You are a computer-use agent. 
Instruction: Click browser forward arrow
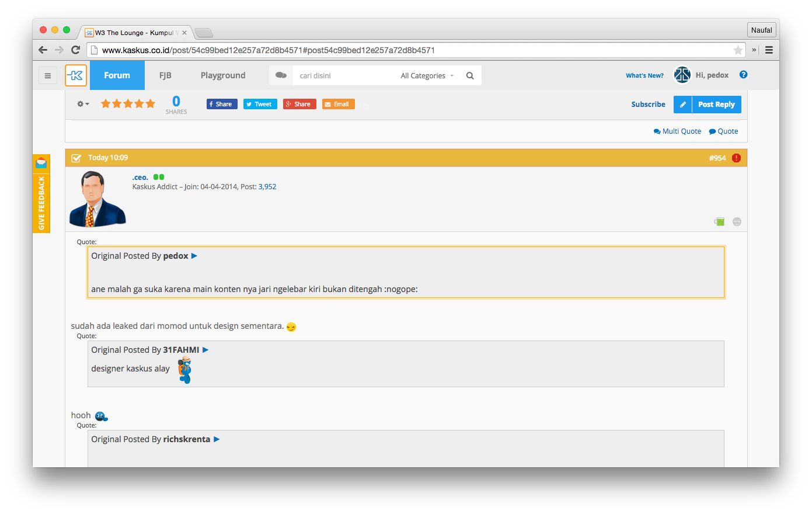point(59,50)
